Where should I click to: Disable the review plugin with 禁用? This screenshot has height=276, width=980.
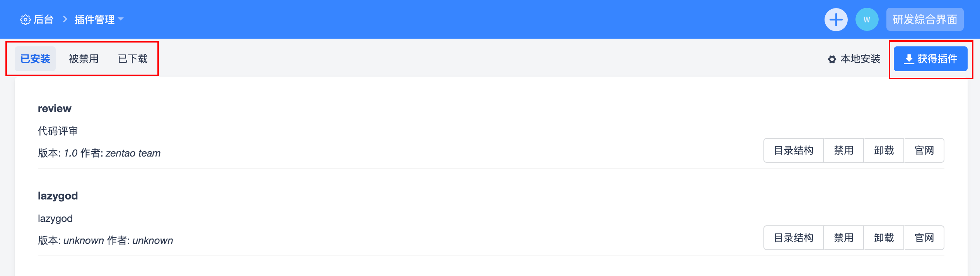coord(843,150)
